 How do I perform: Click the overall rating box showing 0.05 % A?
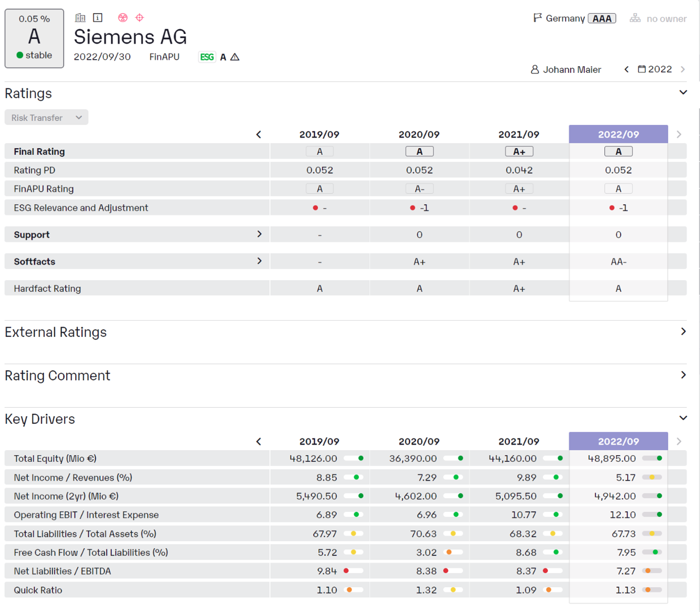(34, 38)
